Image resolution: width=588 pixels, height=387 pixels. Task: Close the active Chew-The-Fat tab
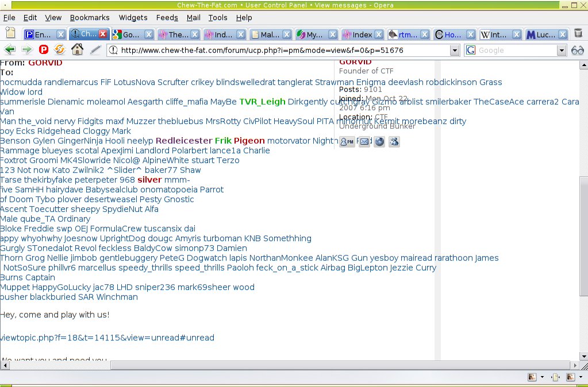click(103, 34)
